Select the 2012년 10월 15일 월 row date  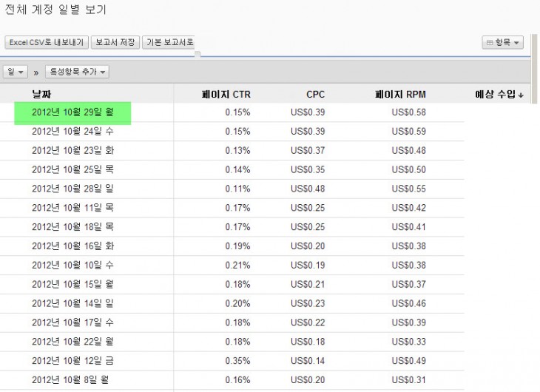point(72,284)
